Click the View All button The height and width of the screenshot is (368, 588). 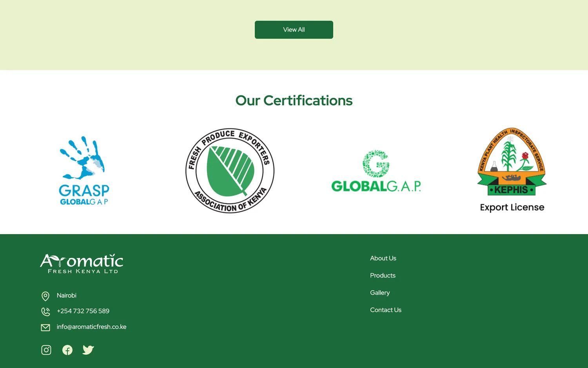[294, 30]
